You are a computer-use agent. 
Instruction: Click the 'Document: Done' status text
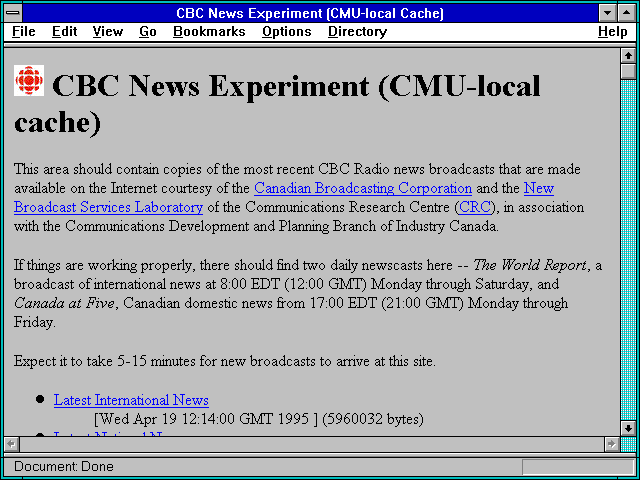click(x=64, y=467)
